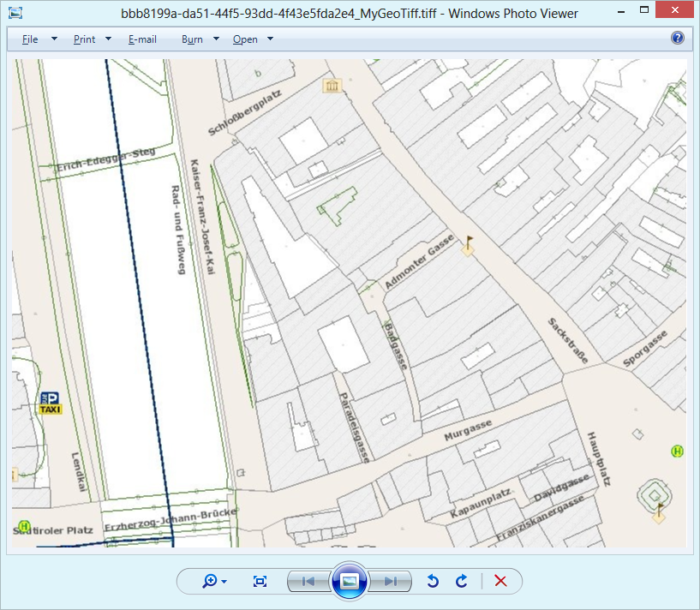Expand the Burn dropdown arrow
This screenshot has width=700, height=610.
[216, 39]
